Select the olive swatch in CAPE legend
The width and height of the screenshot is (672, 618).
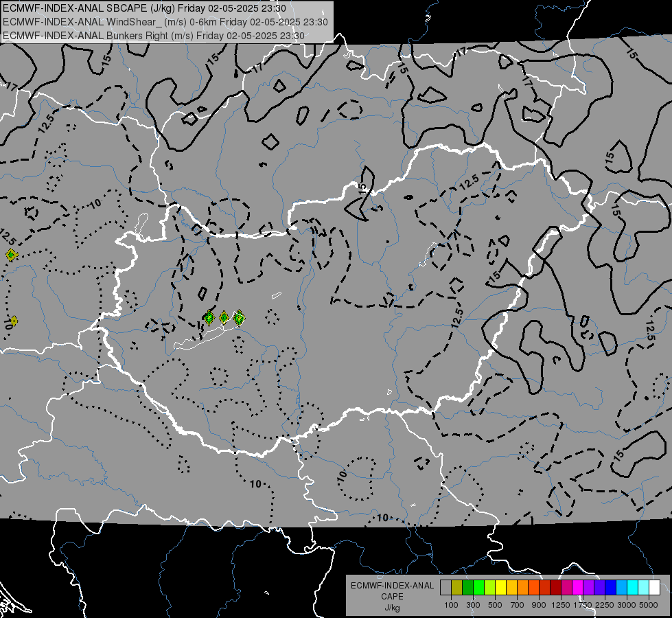[457, 588]
